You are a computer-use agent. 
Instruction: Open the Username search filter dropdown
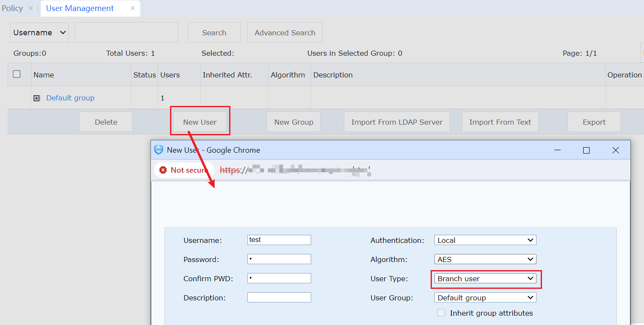[40, 33]
